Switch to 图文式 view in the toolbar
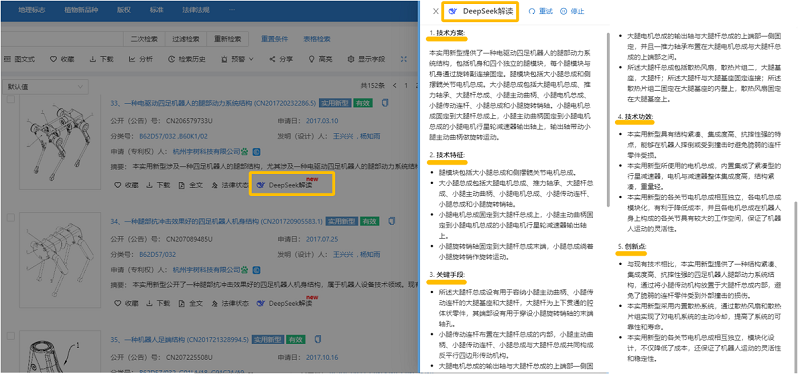The height and width of the screenshot is (374, 800). pos(20,59)
